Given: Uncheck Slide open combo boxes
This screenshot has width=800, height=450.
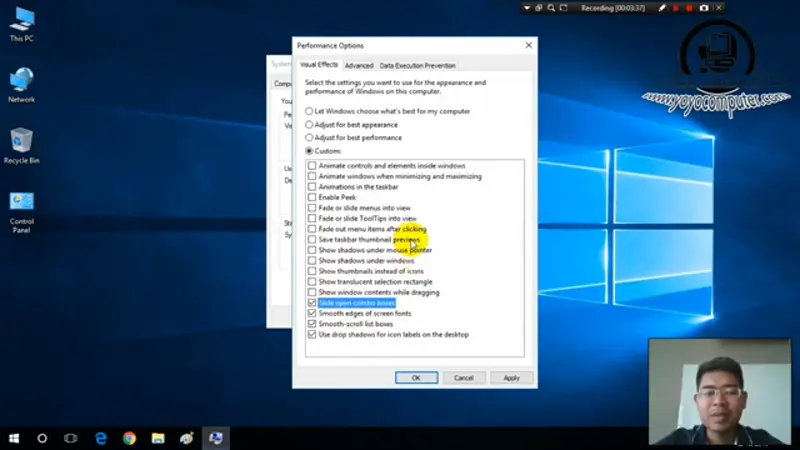Looking at the screenshot, I should 312,303.
